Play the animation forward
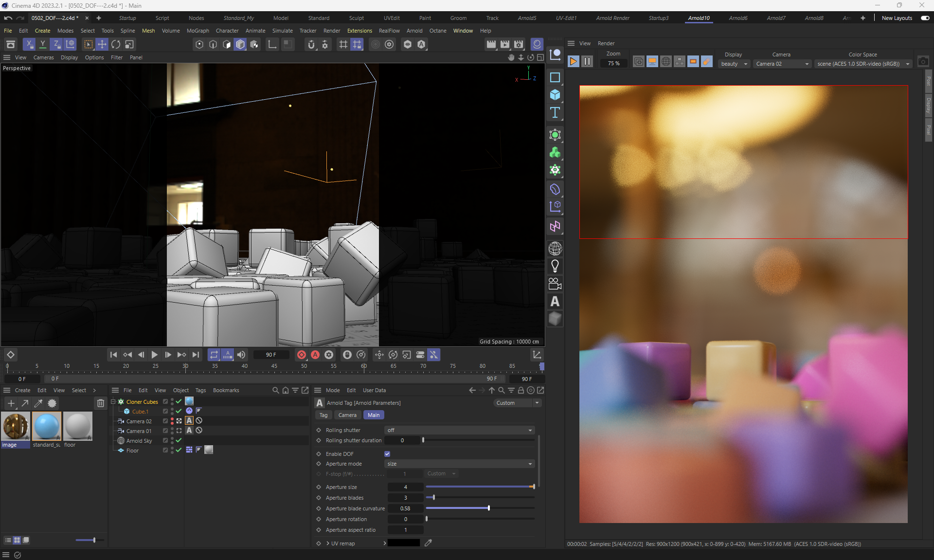This screenshot has height=560, width=934. [155, 355]
